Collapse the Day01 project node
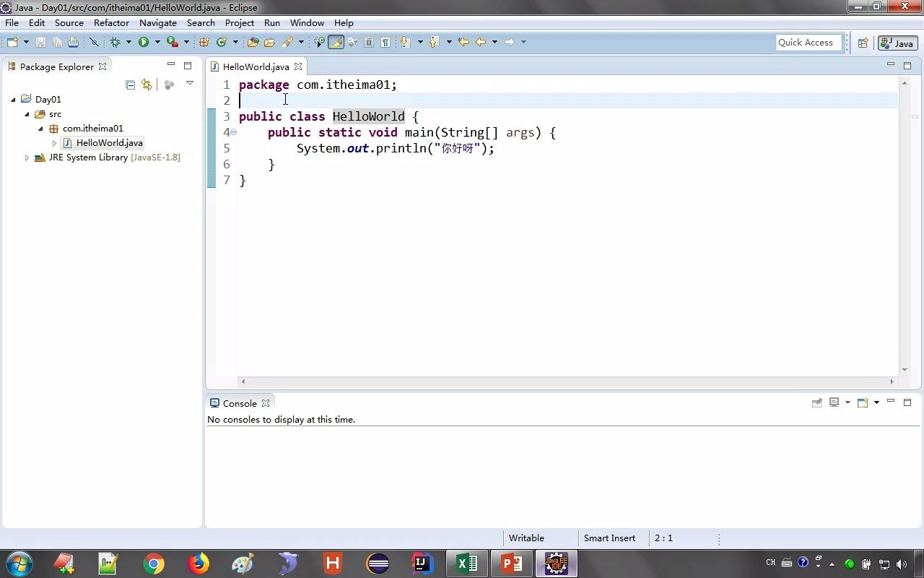Image resolution: width=924 pixels, height=578 pixels. click(13, 100)
